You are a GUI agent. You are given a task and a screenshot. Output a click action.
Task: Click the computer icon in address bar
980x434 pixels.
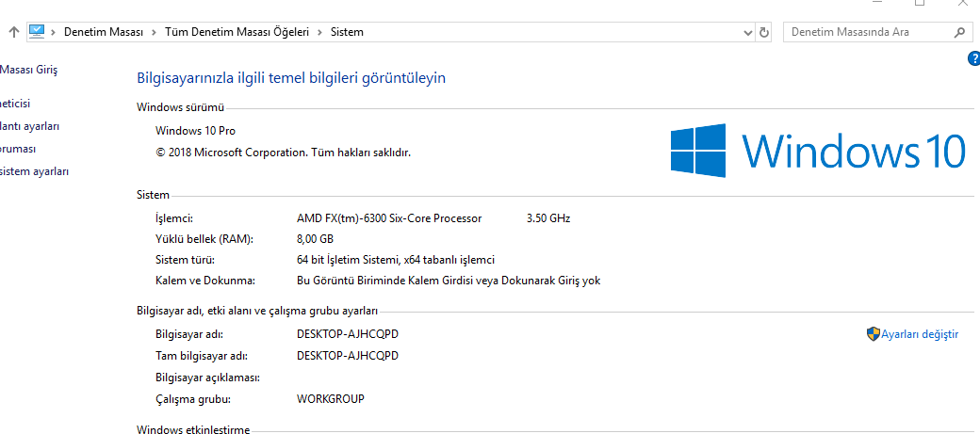tap(38, 32)
